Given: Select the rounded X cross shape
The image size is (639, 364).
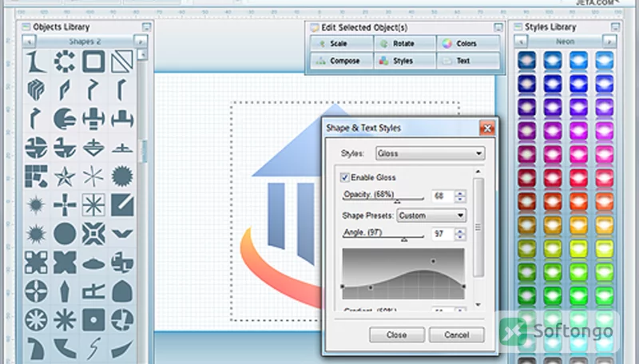Looking at the screenshot, I should point(65,263).
